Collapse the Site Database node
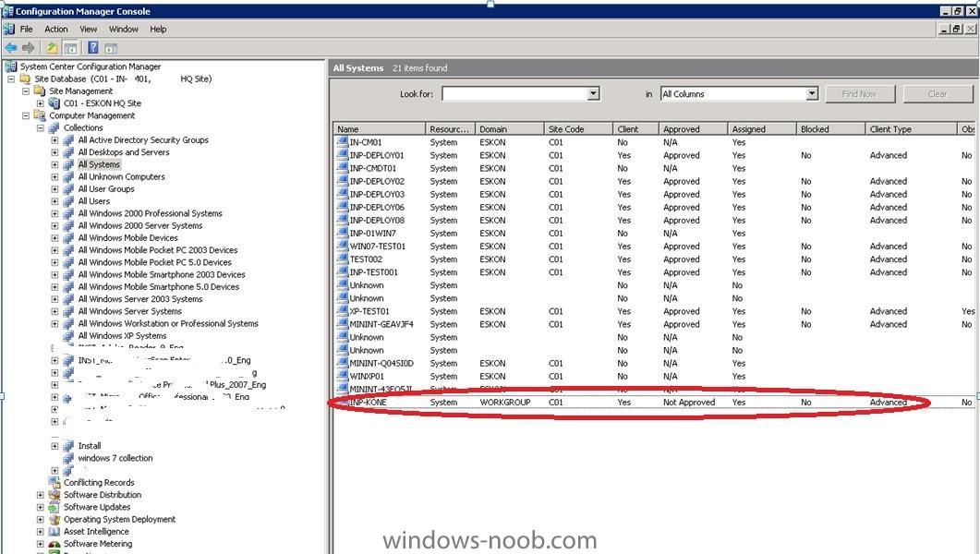980x554 pixels. point(11,79)
